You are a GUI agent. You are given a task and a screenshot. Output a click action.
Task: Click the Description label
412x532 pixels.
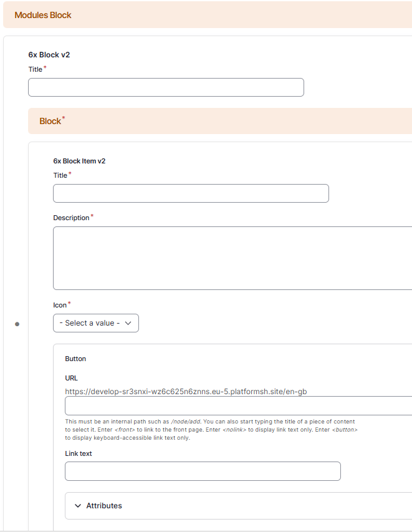[x=71, y=218]
